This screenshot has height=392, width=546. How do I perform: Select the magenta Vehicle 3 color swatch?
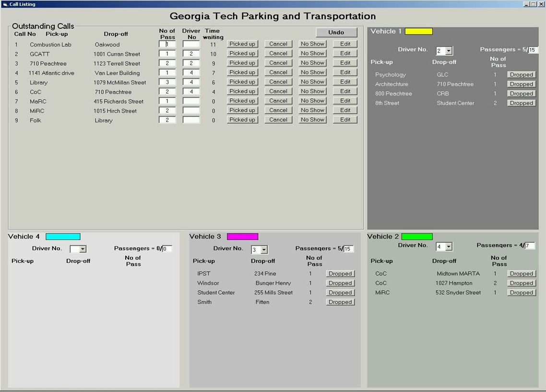click(242, 237)
